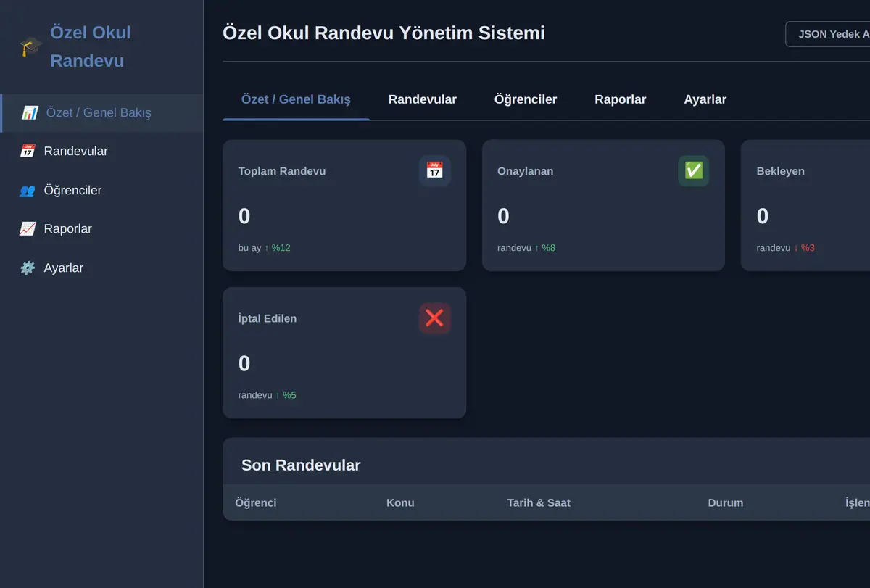Click the green checkmark icon on Onaylanan card
This screenshot has height=588, width=870.
pyautogui.click(x=694, y=171)
